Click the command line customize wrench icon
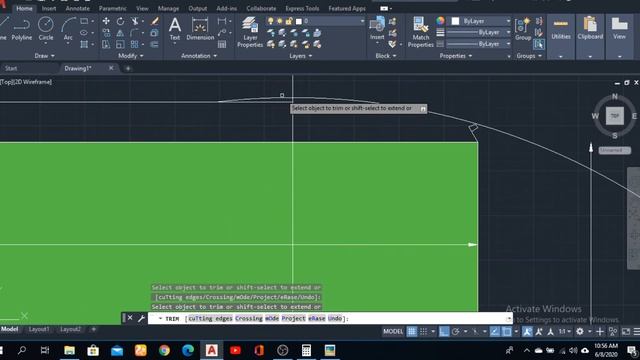This screenshot has width=640, height=360. 141,318
